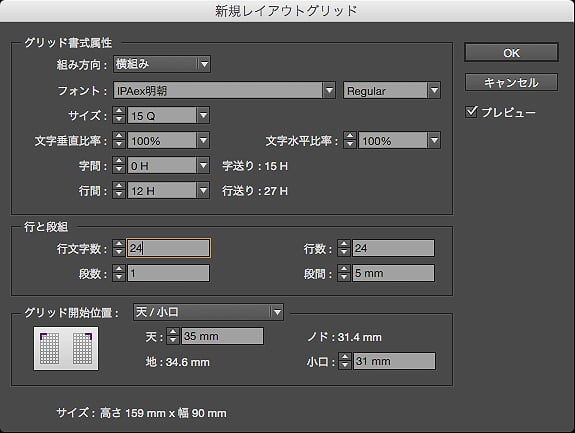Toggle the プレビュー checkbox
The image size is (575, 433).
tap(471, 111)
